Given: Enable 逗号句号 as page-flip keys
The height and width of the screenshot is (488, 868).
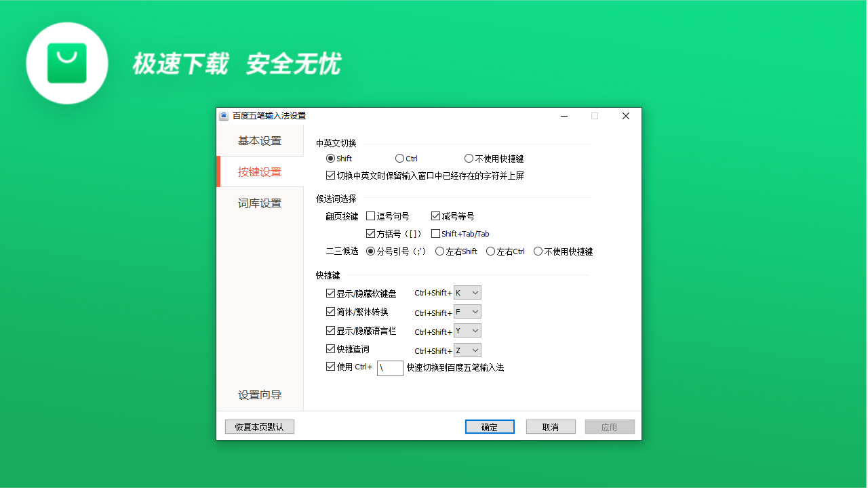Looking at the screenshot, I should [x=370, y=216].
